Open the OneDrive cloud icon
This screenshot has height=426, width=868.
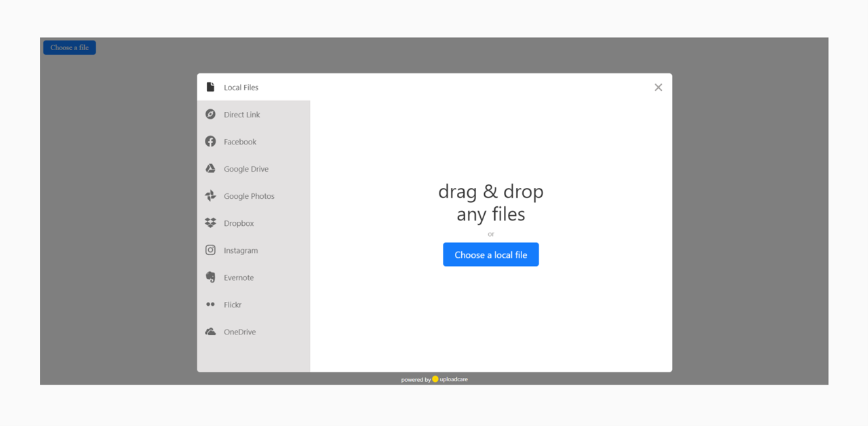pos(211,331)
